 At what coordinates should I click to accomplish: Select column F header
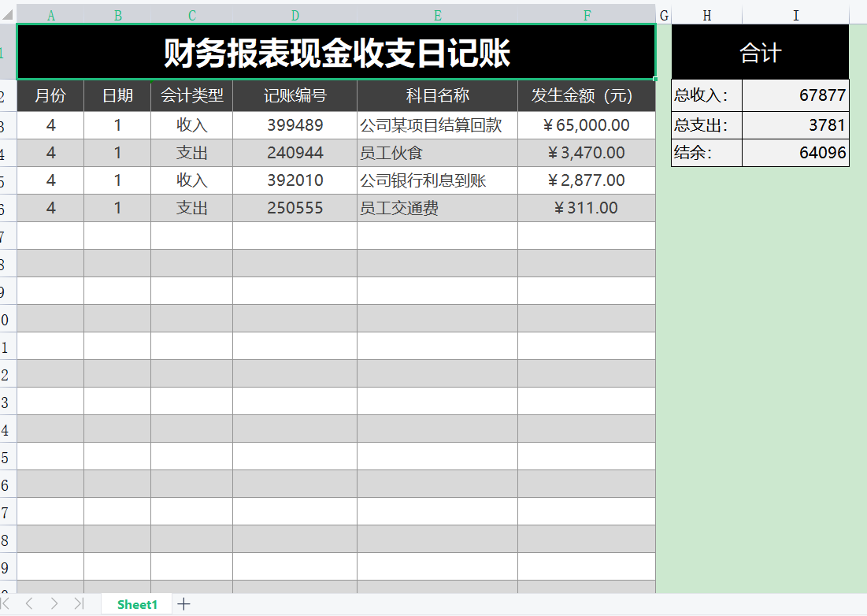587,14
